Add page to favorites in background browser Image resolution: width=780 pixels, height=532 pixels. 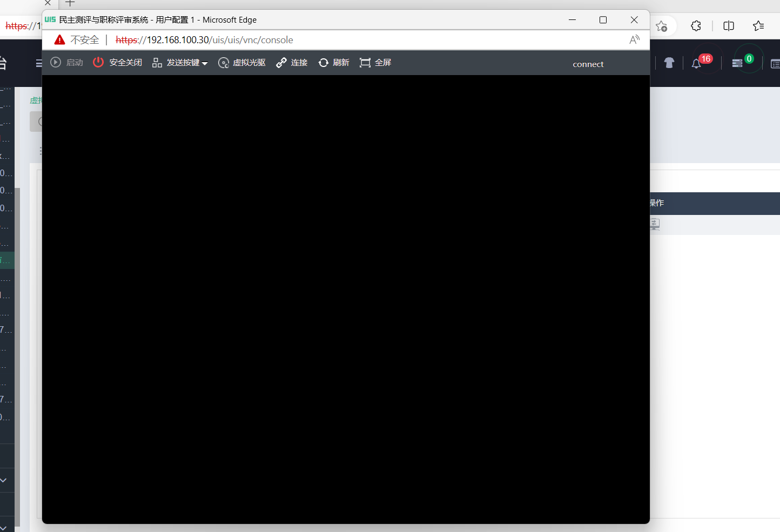tap(662, 26)
